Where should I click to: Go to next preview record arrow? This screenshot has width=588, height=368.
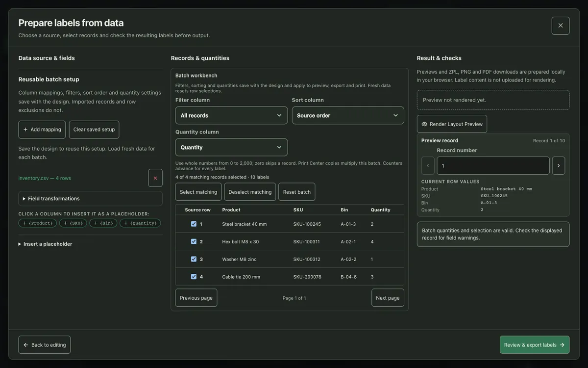pyautogui.click(x=559, y=165)
